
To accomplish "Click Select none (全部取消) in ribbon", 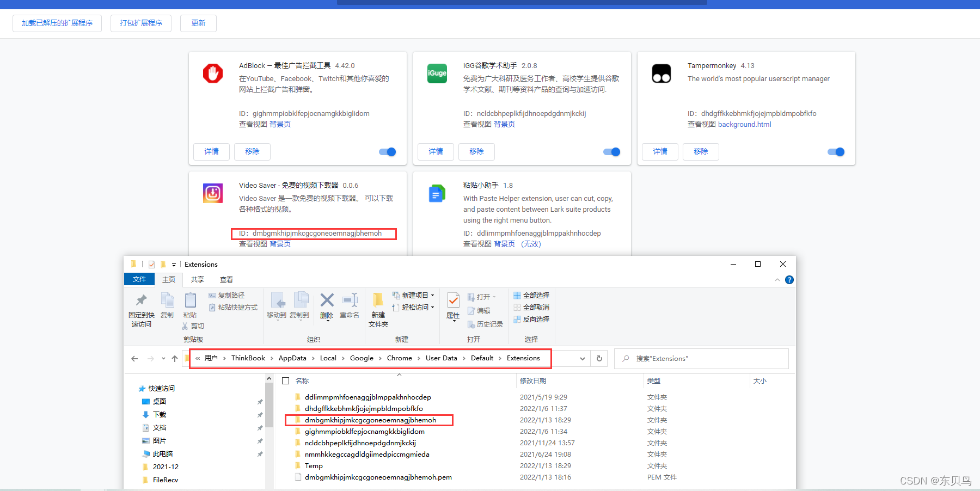I will click(x=531, y=307).
